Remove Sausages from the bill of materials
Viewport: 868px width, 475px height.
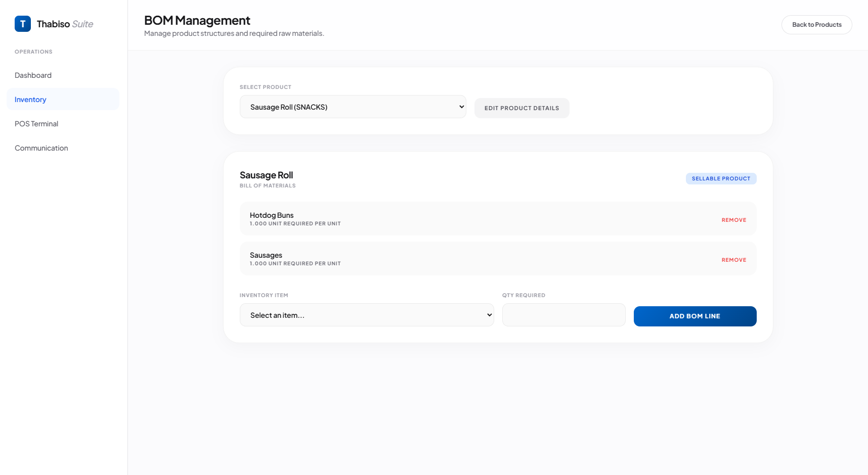[734, 259]
